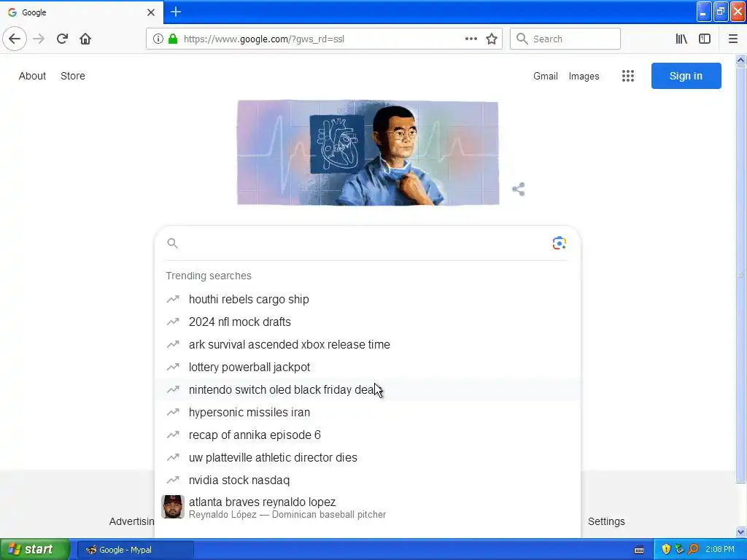Share the Google Doodle
This screenshot has width=747, height=560.
[519, 189]
